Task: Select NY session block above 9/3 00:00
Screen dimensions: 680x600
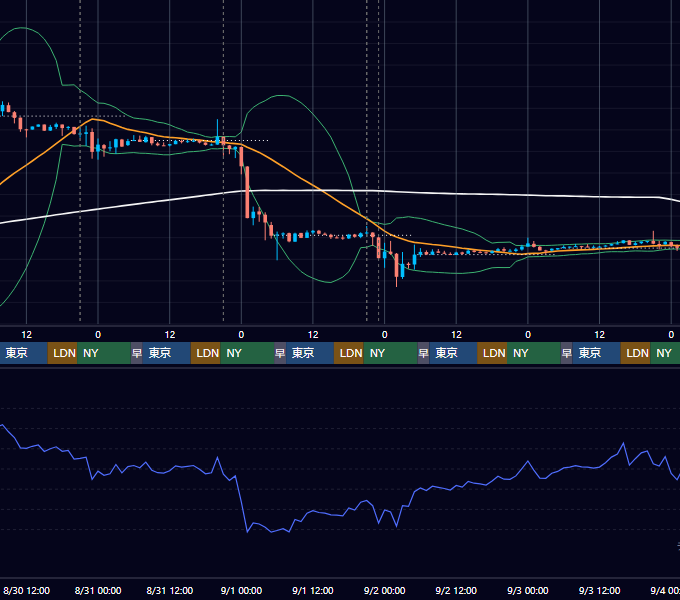Action: (534, 353)
